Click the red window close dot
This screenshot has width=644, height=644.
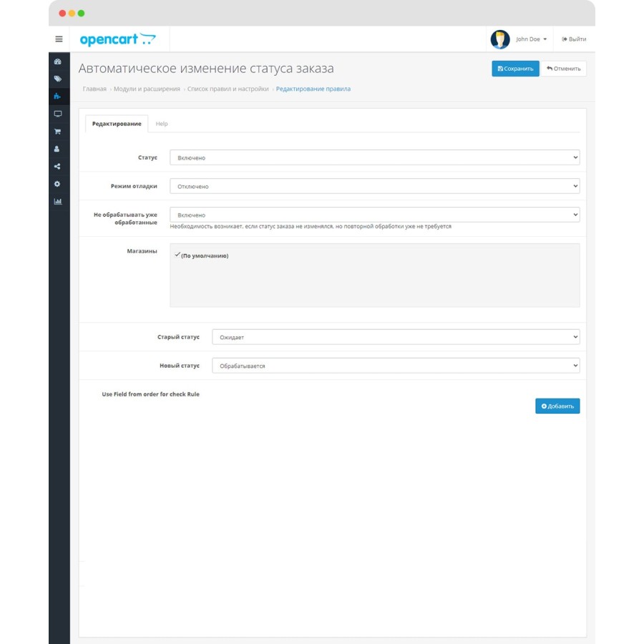(x=62, y=13)
